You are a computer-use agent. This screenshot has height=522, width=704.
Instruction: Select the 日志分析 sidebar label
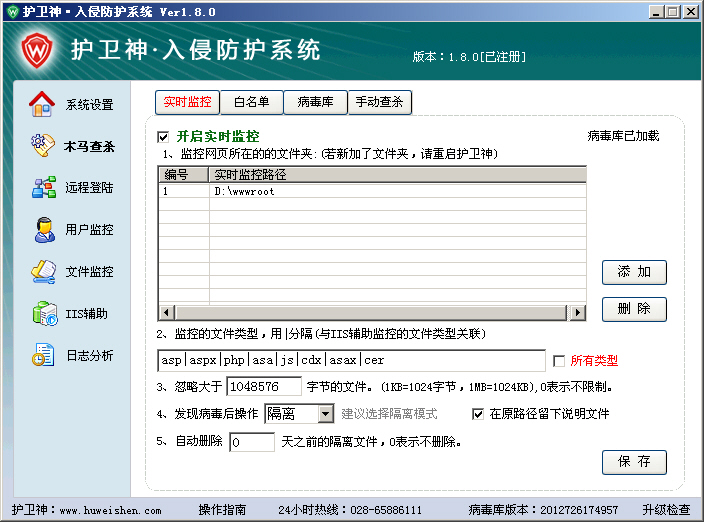(x=90, y=355)
